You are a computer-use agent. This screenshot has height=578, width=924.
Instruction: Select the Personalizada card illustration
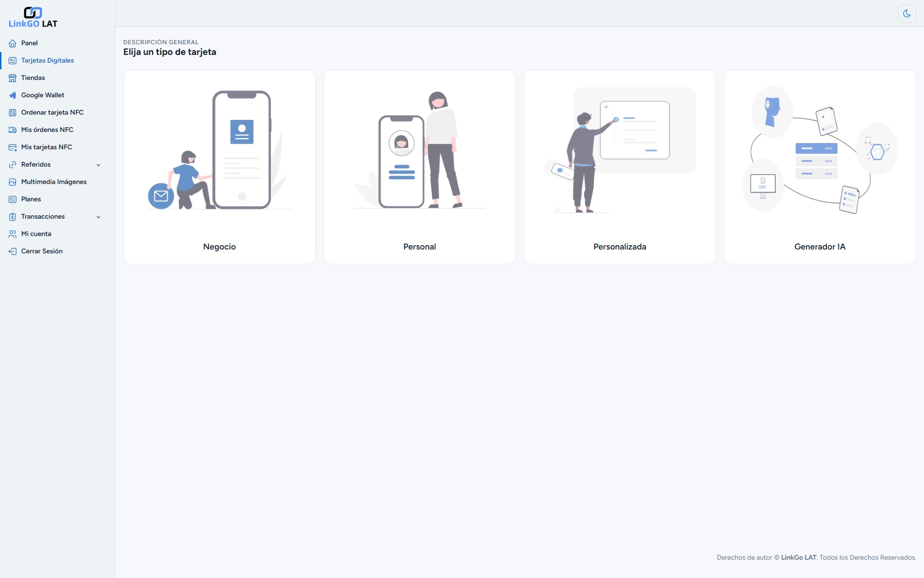[x=620, y=150]
